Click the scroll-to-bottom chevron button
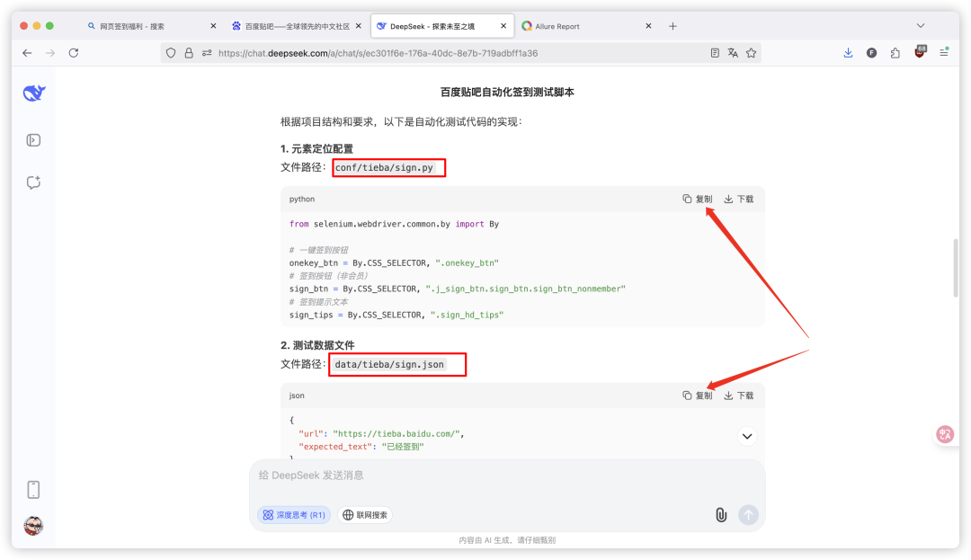Viewport: 971px width, 560px height. coord(747,436)
